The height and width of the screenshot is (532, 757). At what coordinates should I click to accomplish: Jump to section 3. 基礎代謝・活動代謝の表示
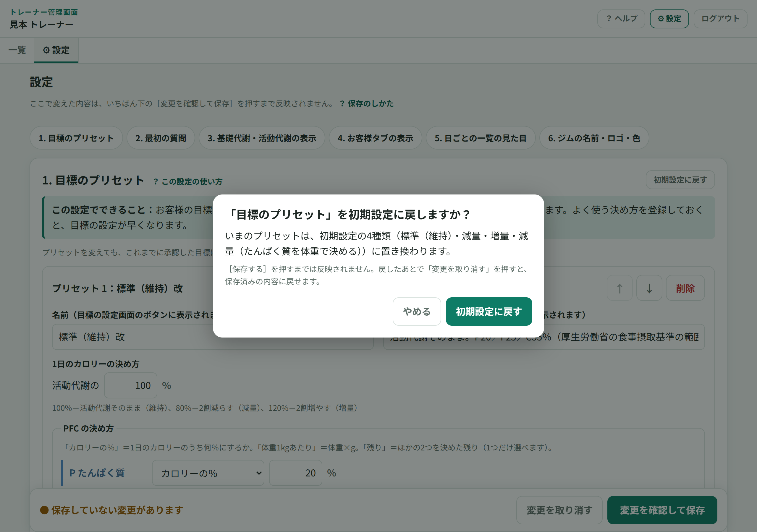(x=262, y=138)
